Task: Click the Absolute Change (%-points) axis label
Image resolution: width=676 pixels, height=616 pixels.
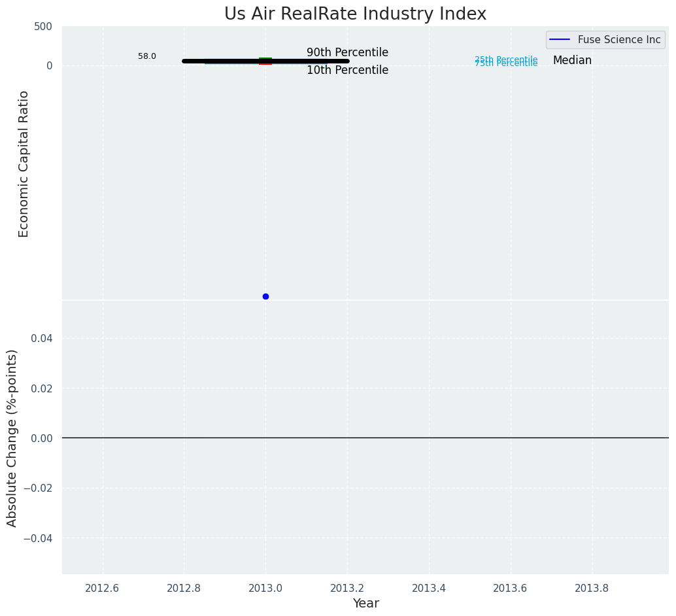Action: [x=12, y=437]
